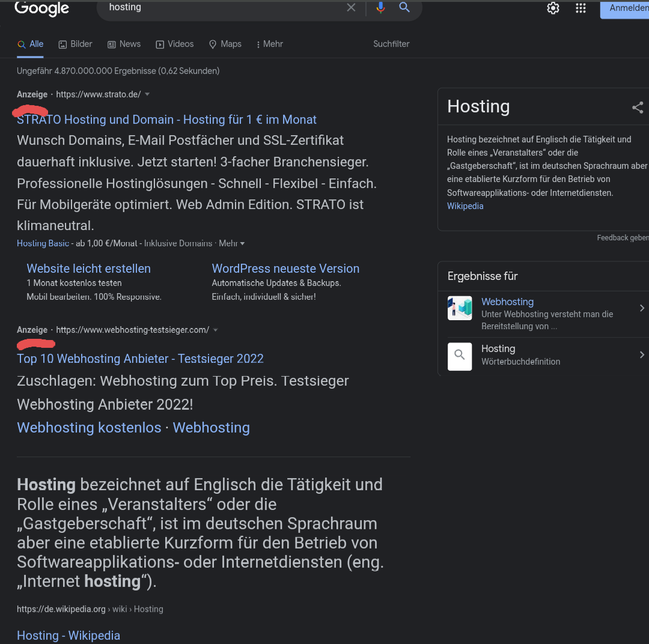The image size is (649, 644).
Task: Open chevron for Hosting Wörterbuchdefinition
Action: pyautogui.click(x=642, y=354)
